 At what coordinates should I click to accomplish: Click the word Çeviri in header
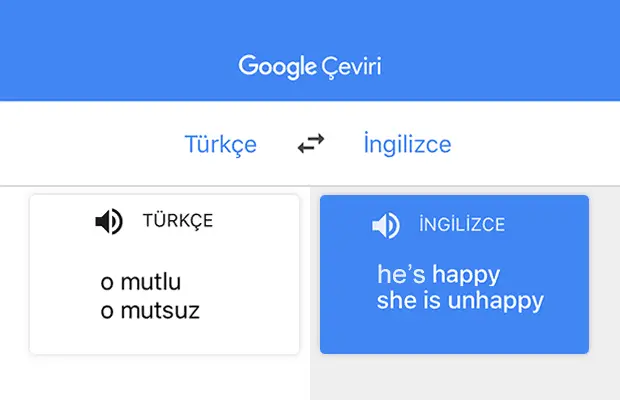[351, 67]
